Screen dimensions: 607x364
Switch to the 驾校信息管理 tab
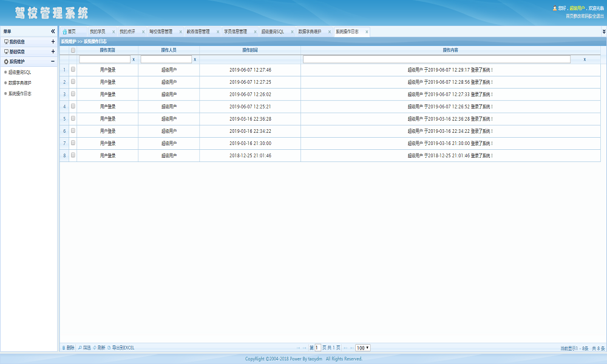tap(160, 32)
